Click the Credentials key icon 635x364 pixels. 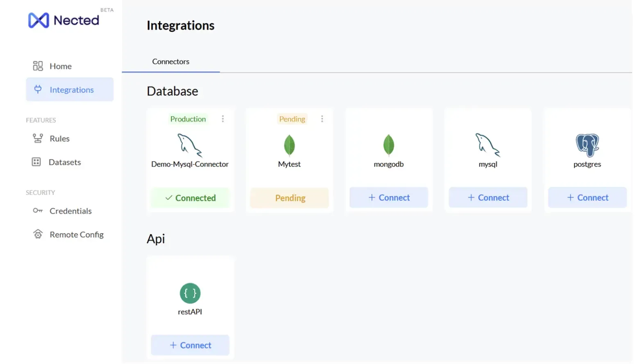pyautogui.click(x=37, y=211)
